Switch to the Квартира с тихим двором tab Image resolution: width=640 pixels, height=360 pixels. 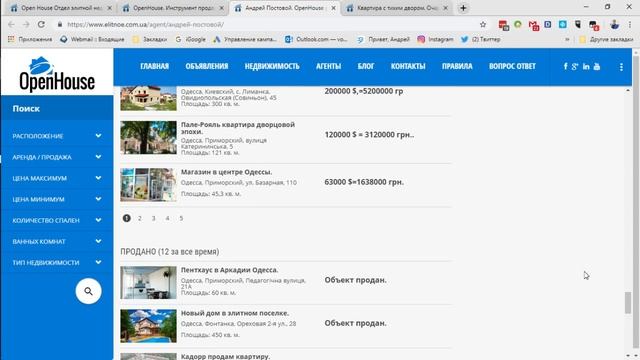396,8
